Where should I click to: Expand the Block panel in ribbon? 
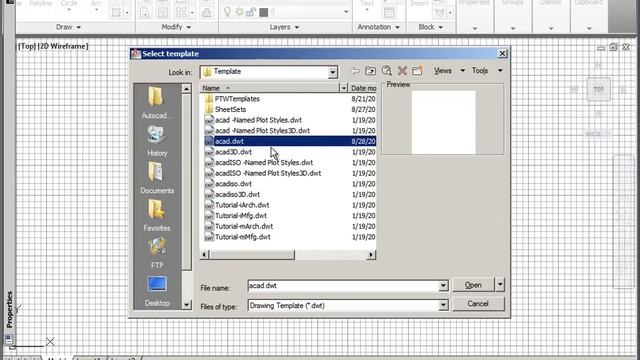click(431, 27)
